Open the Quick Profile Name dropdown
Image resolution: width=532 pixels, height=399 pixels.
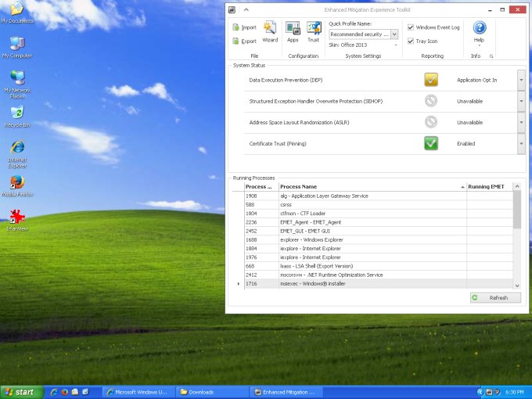click(394, 34)
